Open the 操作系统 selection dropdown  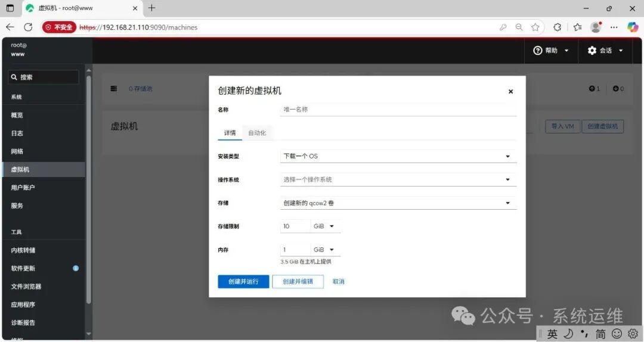[398, 179]
